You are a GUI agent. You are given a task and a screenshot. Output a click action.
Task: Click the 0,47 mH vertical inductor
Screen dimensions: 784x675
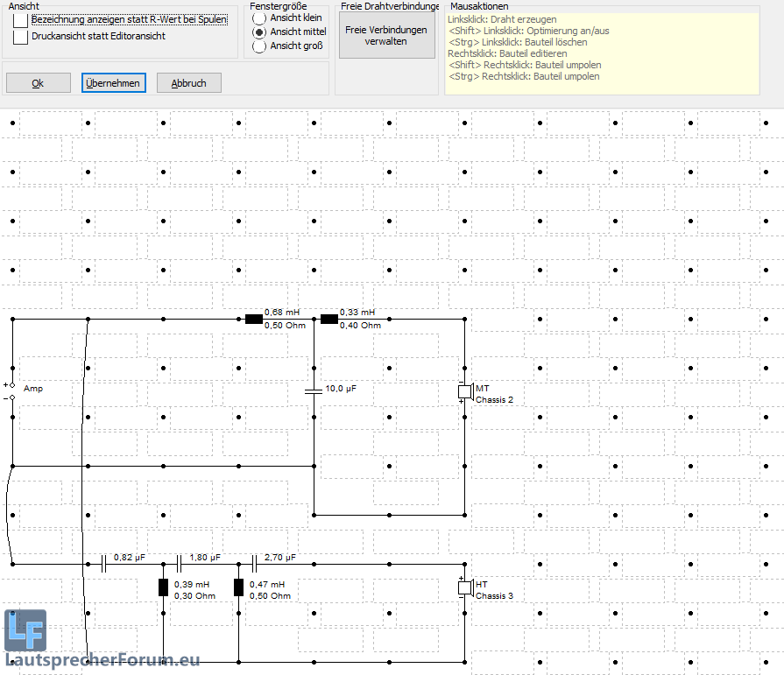(238, 587)
